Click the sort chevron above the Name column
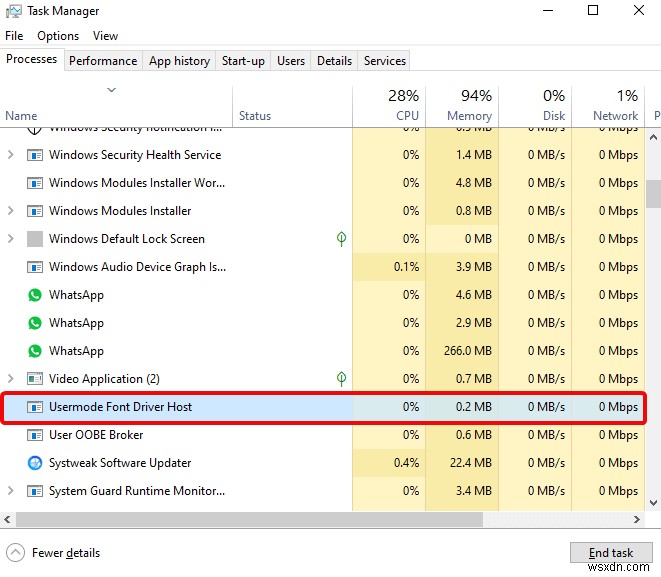Screen dimensions: 661x577 pos(111,90)
